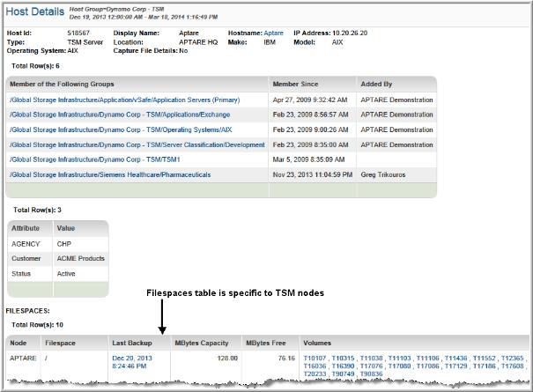Open volume T12365 link
The height and width of the screenshot is (392, 533).
tap(513, 358)
